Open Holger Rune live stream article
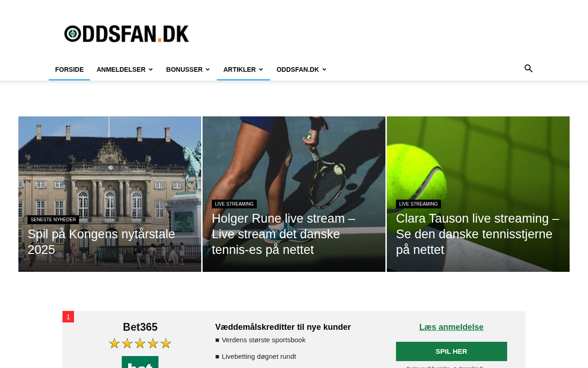588x368 pixels. 283,234
